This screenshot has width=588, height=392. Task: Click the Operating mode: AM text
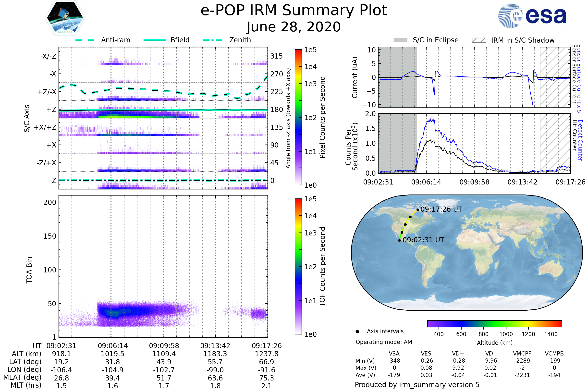tap(384, 342)
